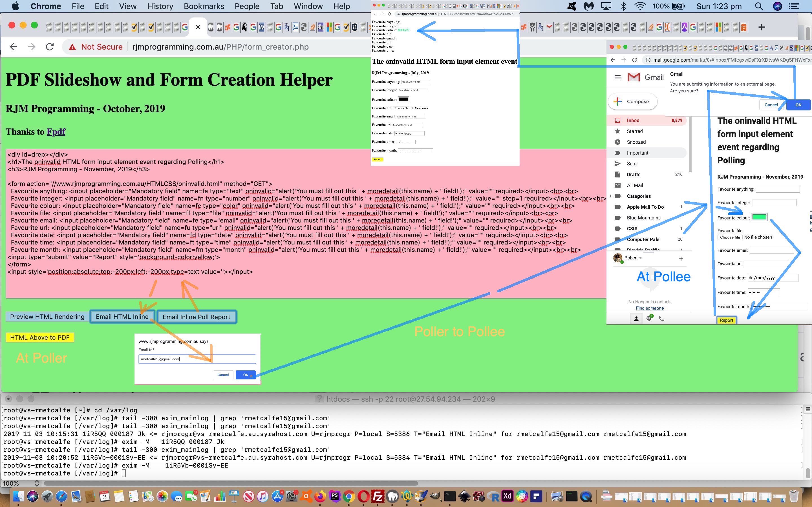Open the Bookmarks menu

coord(204,6)
